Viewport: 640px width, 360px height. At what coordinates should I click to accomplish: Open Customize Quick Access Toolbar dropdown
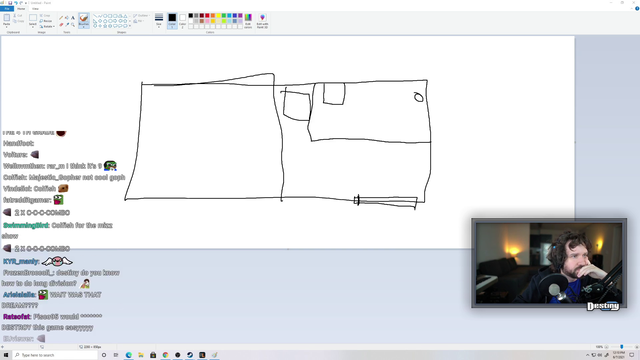[26, 3]
